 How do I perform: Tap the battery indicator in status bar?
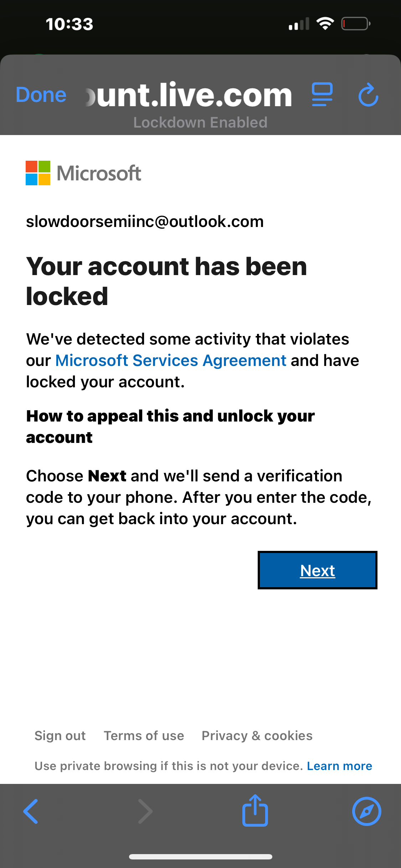coord(356,24)
